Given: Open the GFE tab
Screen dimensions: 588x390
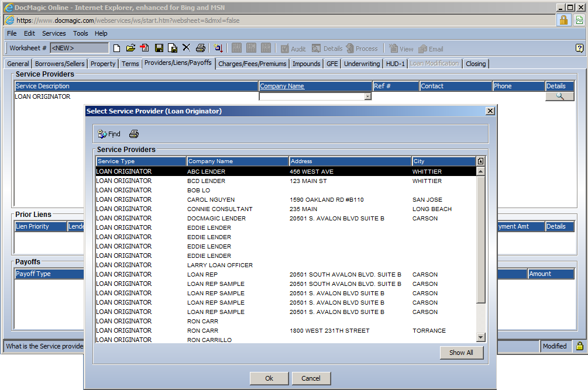Looking at the screenshot, I should pos(332,64).
